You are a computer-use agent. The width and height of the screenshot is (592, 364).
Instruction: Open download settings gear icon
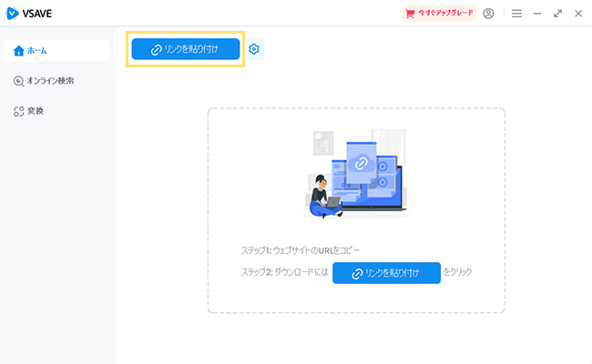tap(254, 49)
